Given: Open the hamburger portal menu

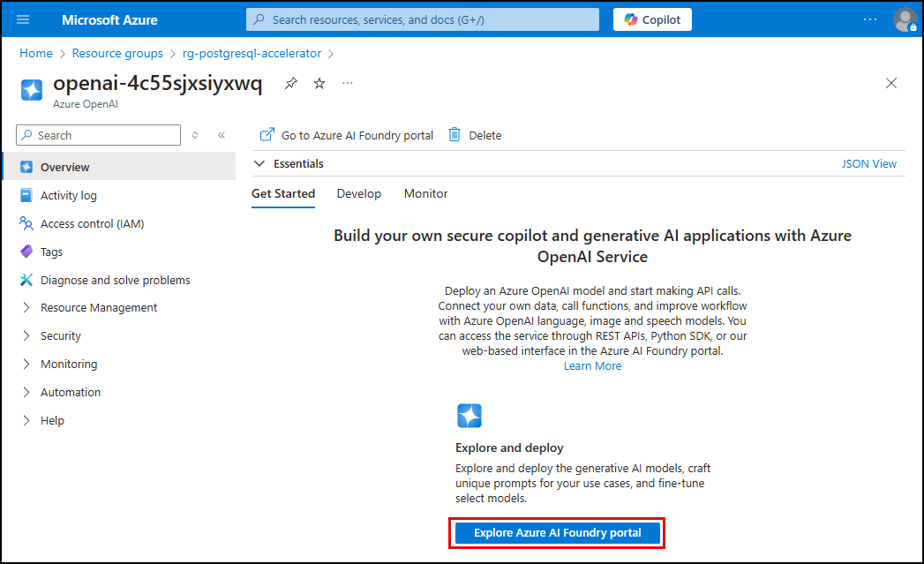Looking at the screenshot, I should [x=23, y=19].
